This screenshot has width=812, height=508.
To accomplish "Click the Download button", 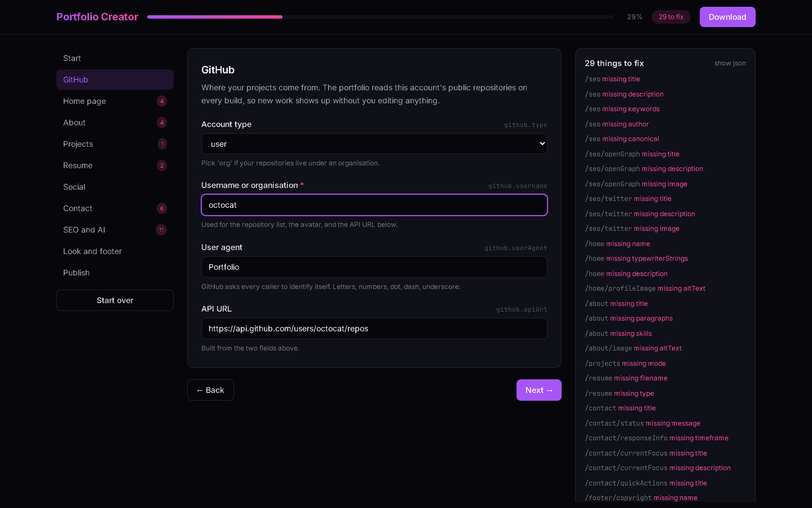I will coord(727,17).
